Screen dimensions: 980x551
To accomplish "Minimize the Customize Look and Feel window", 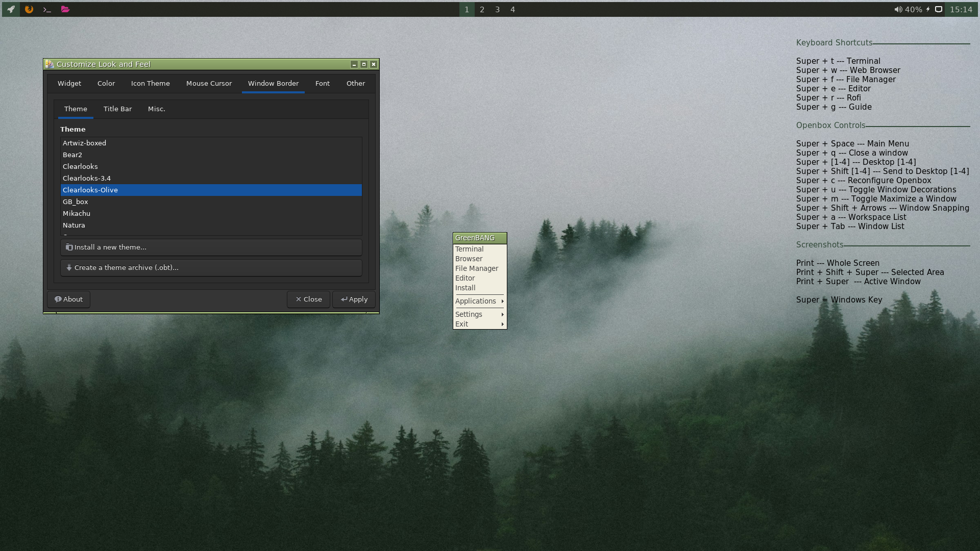I will (x=354, y=64).
